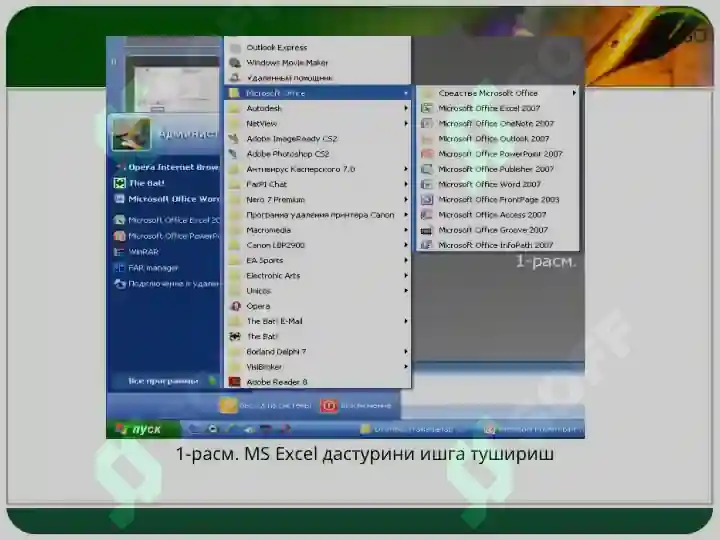The width and height of the screenshot is (720, 540).
Task: Expand the Nero 7 Premium arrow
Action: click(x=406, y=199)
